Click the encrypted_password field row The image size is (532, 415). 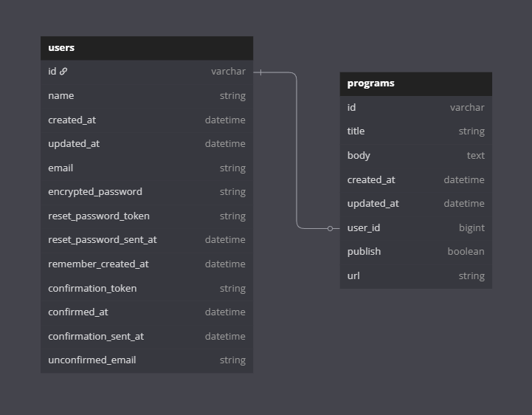click(x=146, y=192)
